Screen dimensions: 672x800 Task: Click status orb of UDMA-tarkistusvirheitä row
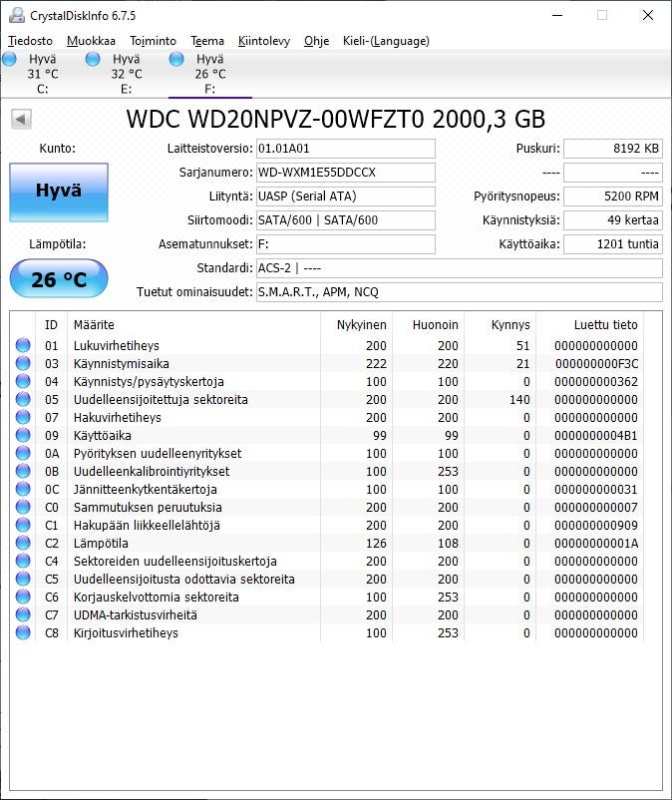point(23,614)
